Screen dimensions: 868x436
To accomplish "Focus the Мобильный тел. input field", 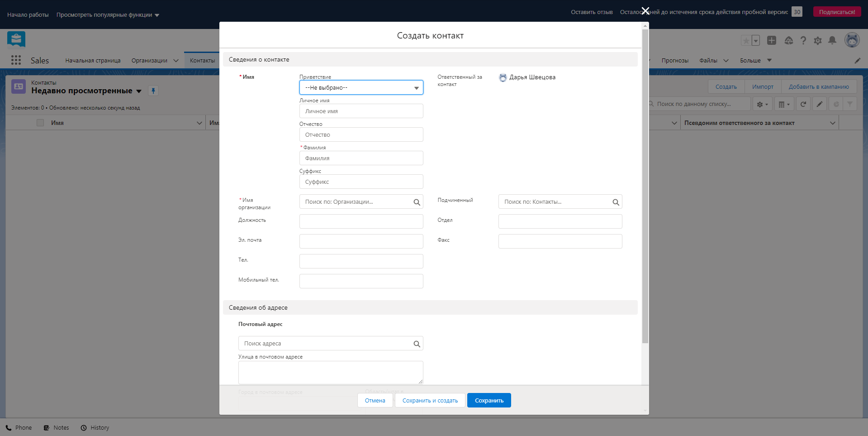I will 361,281.
